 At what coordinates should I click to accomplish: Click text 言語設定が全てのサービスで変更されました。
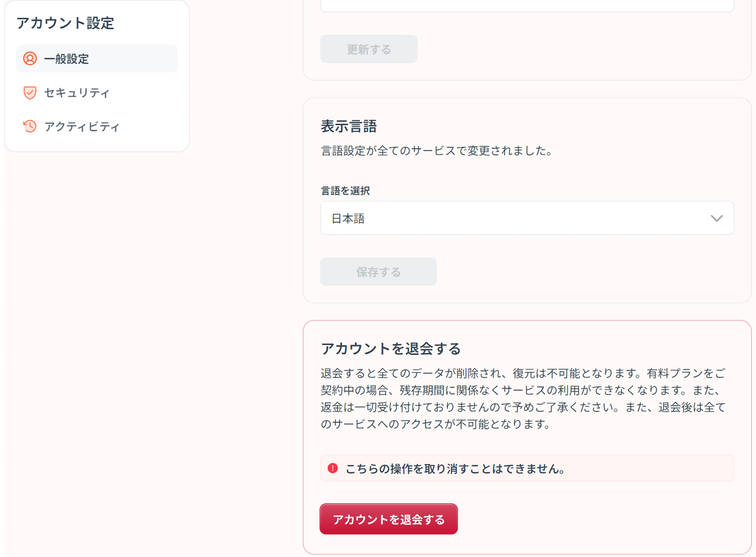437,151
